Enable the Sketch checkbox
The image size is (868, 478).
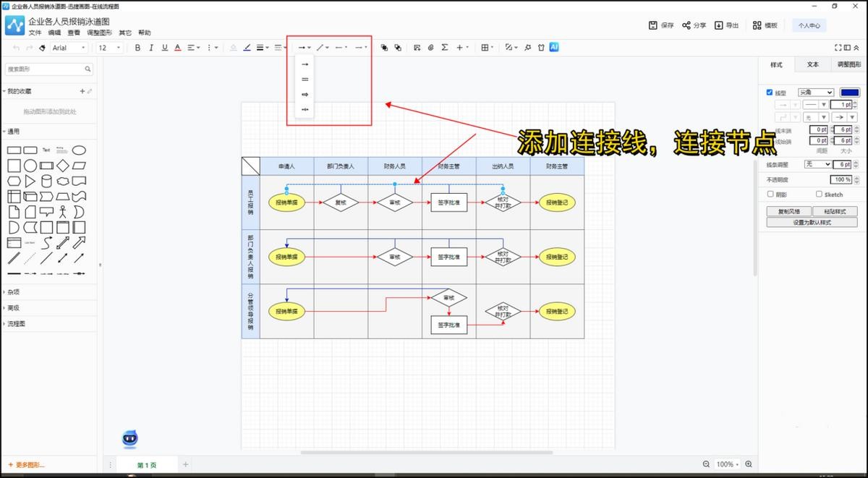819,194
